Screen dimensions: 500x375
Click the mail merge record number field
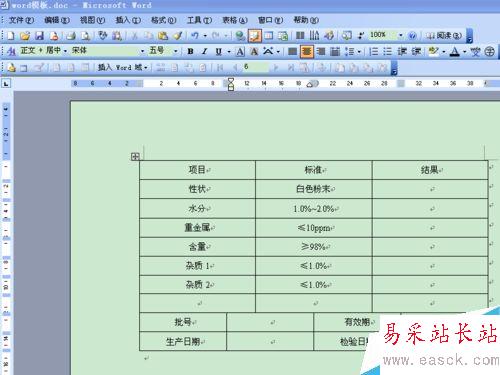[x=255, y=67]
